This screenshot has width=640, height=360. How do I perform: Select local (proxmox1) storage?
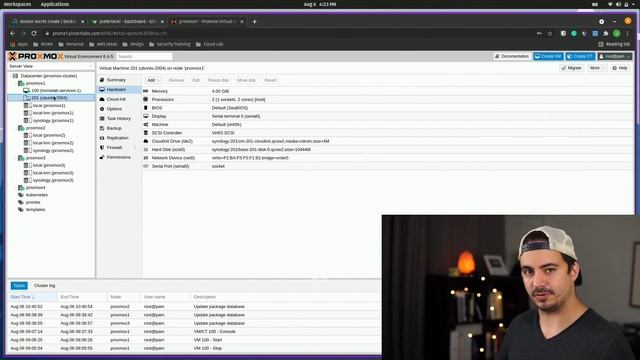tap(49, 106)
